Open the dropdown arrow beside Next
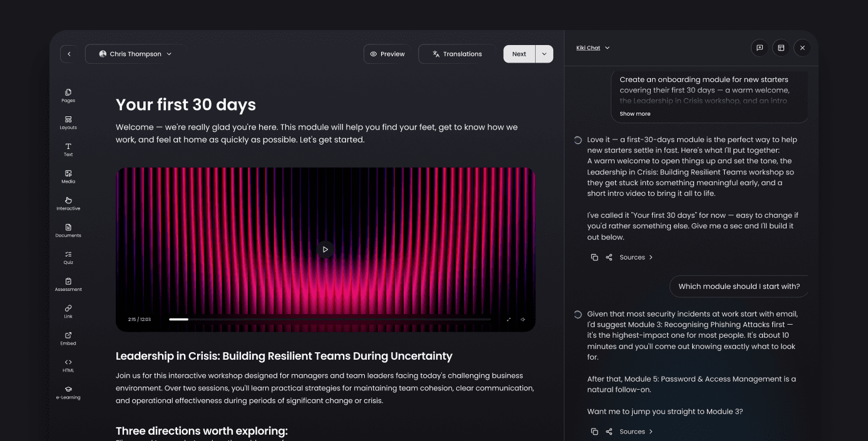868x441 pixels. [x=544, y=54]
